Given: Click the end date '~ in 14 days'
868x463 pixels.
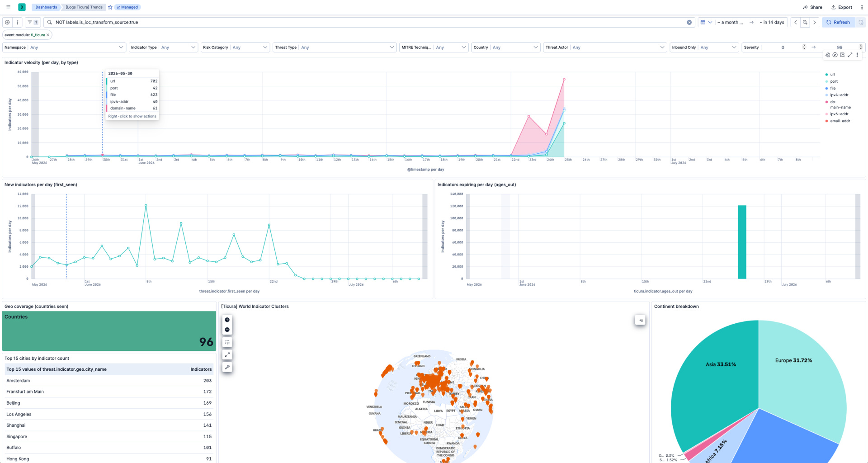Looking at the screenshot, I should (x=772, y=22).
